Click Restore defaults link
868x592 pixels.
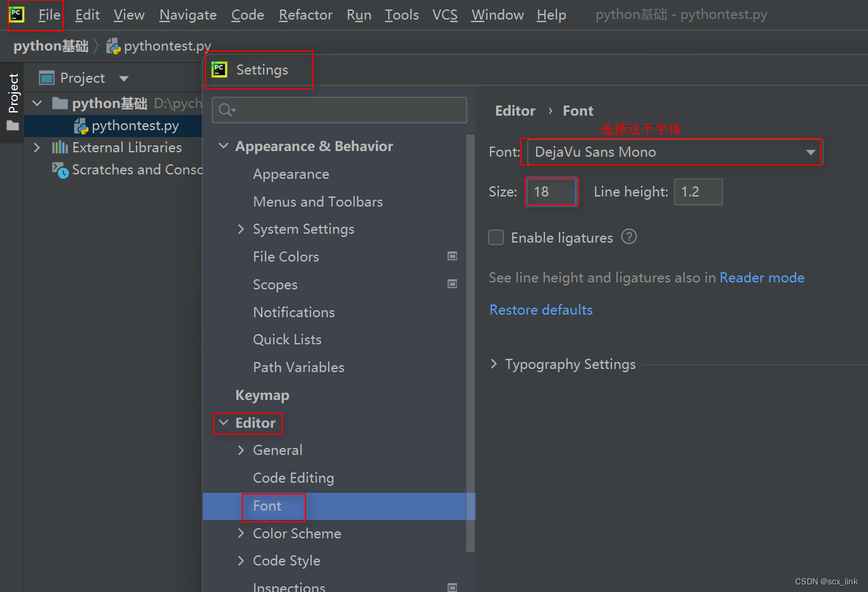tap(541, 310)
